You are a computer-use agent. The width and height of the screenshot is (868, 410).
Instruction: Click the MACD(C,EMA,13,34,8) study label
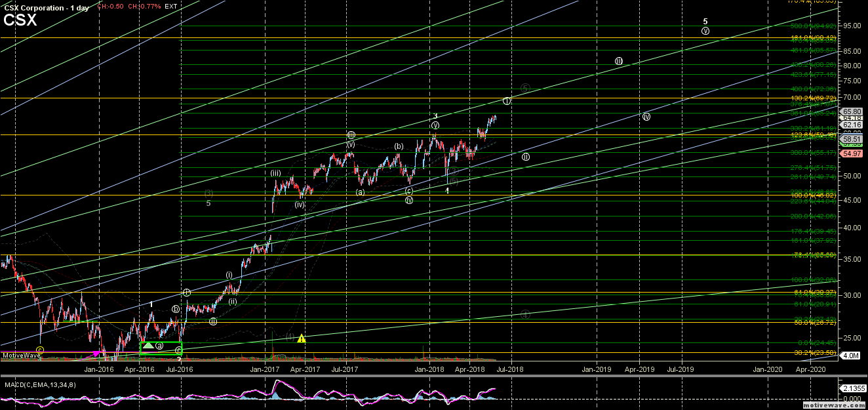[39, 384]
